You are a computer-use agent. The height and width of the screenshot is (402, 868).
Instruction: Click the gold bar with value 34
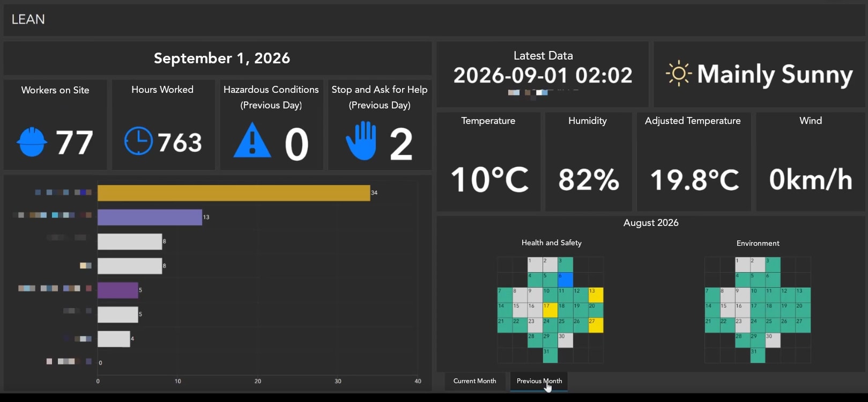[x=234, y=193]
